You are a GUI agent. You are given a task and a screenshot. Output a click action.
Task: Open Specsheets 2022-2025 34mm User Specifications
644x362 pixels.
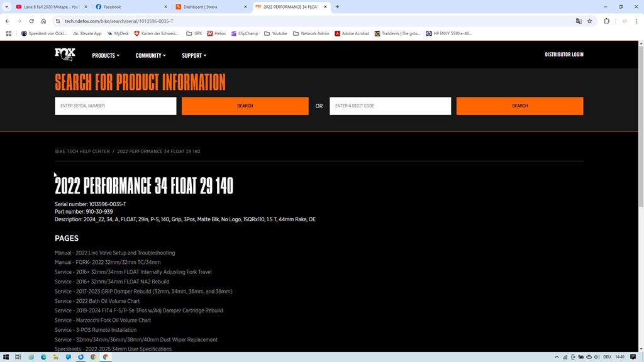113,349
